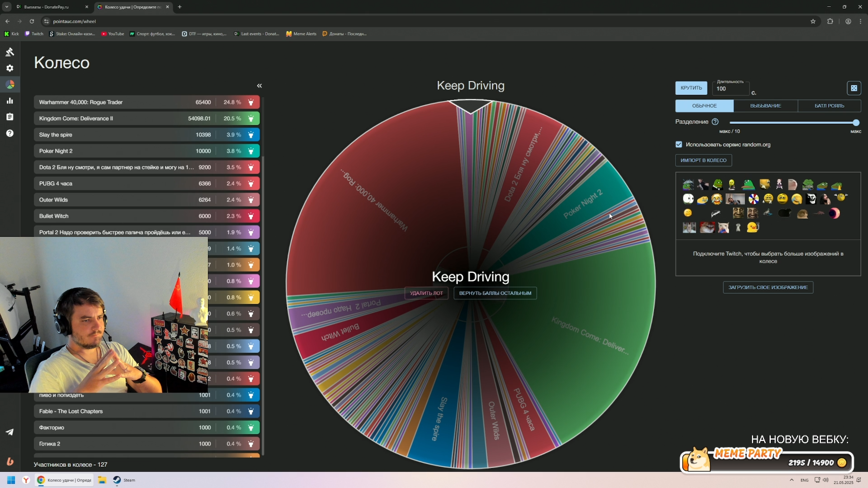Click ЗАГРУЗИТЬ СВОЕ ИЗОБРАЖЕНИЕ button
Viewport: 868px width, 488px height.
768,287
